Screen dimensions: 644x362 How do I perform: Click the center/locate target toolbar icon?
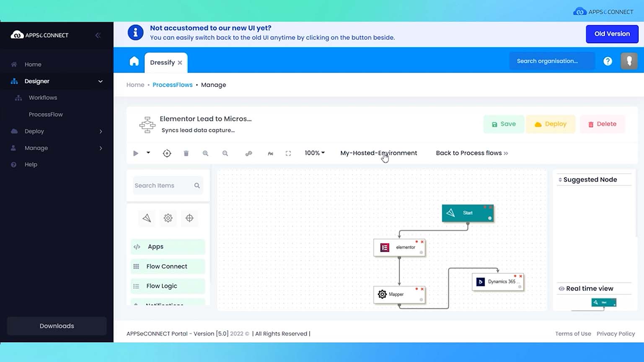pos(167,153)
